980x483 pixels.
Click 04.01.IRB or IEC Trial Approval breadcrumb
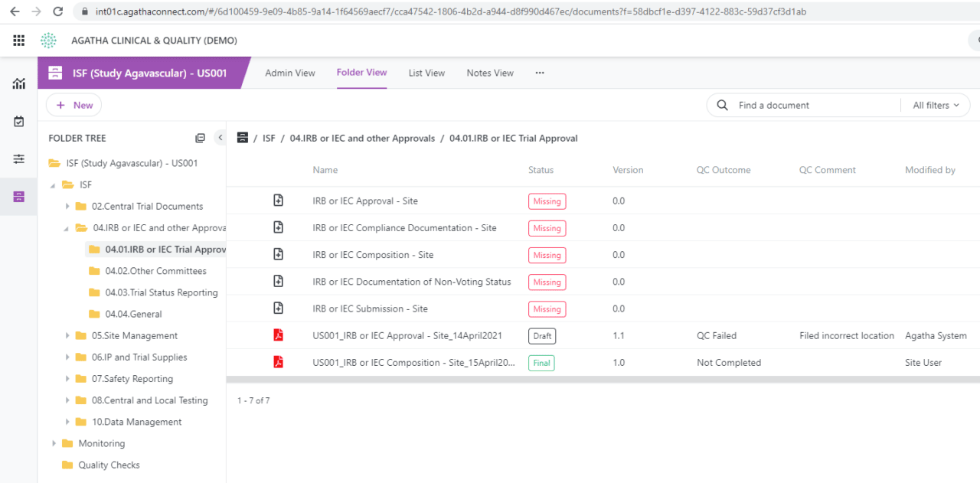click(x=514, y=139)
